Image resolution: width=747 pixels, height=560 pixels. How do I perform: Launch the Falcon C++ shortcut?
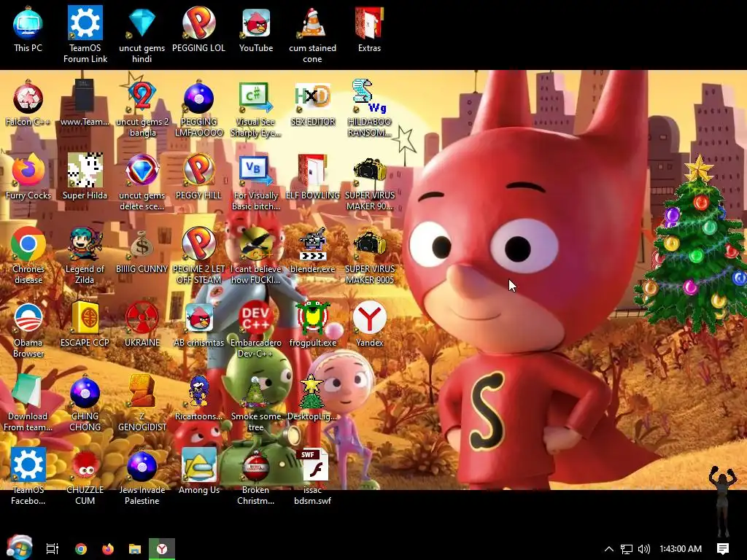click(x=28, y=104)
